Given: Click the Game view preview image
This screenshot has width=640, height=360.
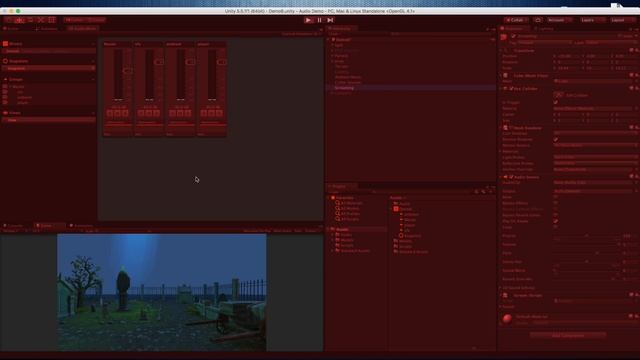Looking at the screenshot, I should [162, 292].
